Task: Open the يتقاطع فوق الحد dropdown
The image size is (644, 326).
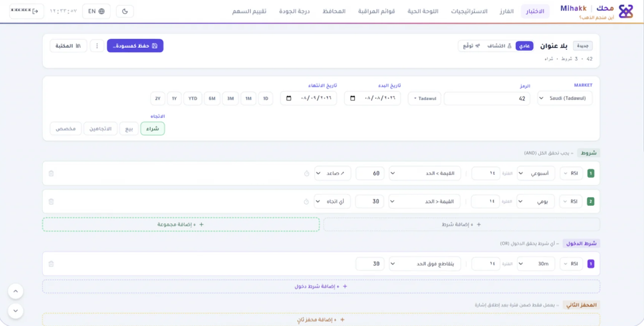Action: 425,264
